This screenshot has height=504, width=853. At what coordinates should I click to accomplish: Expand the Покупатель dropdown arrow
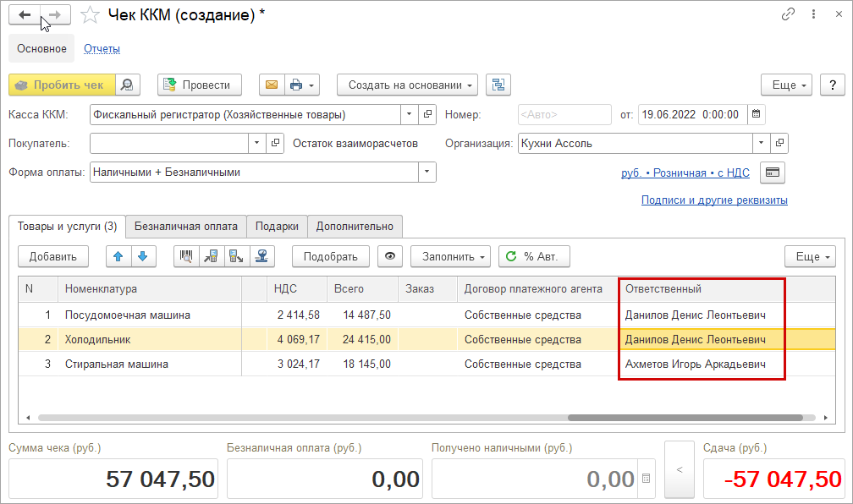click(x=256, y=143)
